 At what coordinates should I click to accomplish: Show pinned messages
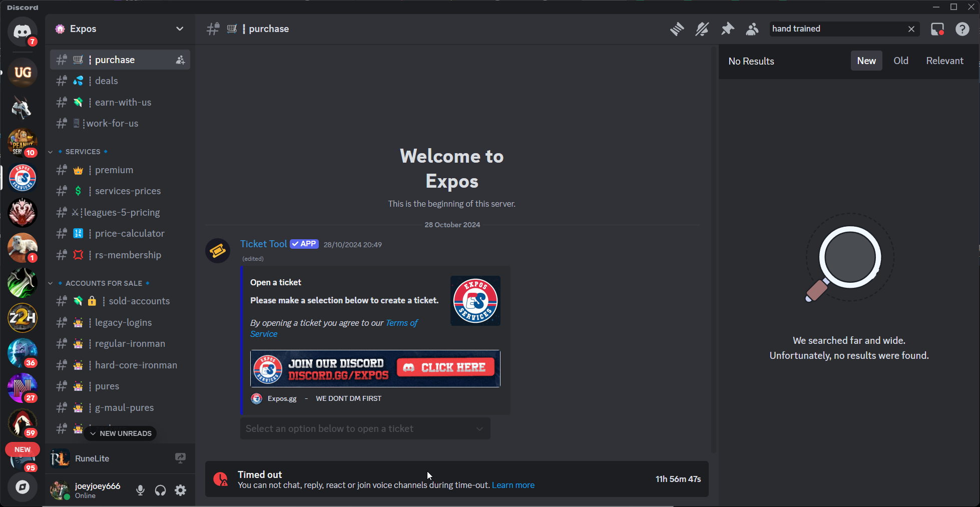[727, 29]
